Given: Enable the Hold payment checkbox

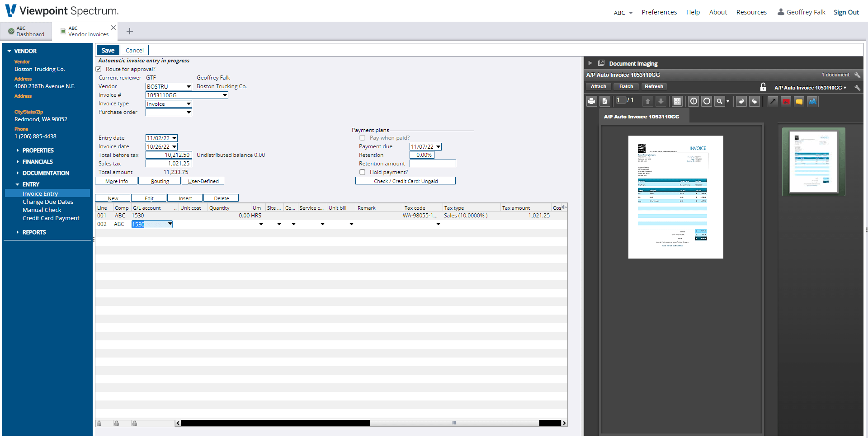Looking at the screenshot, I should point(362,172).
